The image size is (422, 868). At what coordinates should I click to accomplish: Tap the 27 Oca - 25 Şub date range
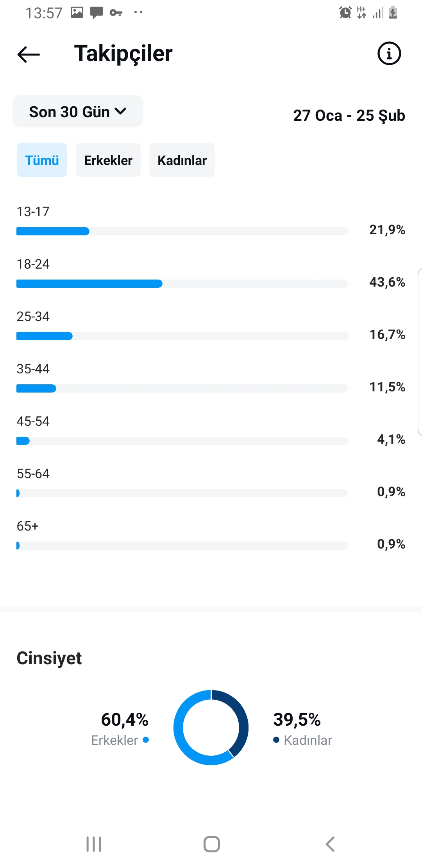349,115
